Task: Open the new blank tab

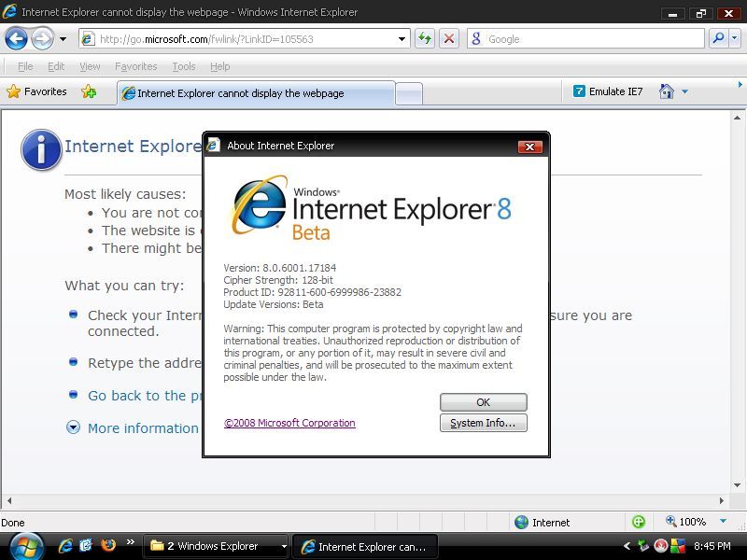Action: (x=409, y=93)
